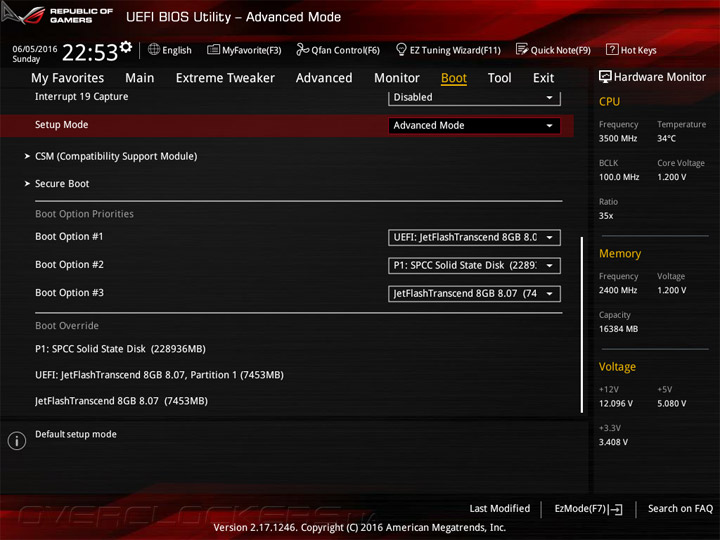This screenshot has height=540, width=720.
Task: Switch to the Main tab
Action: [x=140, y=78]
